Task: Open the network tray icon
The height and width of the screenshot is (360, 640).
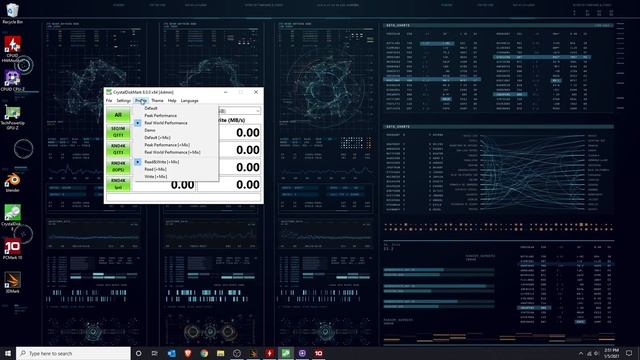Action: [x=589, y=353]
